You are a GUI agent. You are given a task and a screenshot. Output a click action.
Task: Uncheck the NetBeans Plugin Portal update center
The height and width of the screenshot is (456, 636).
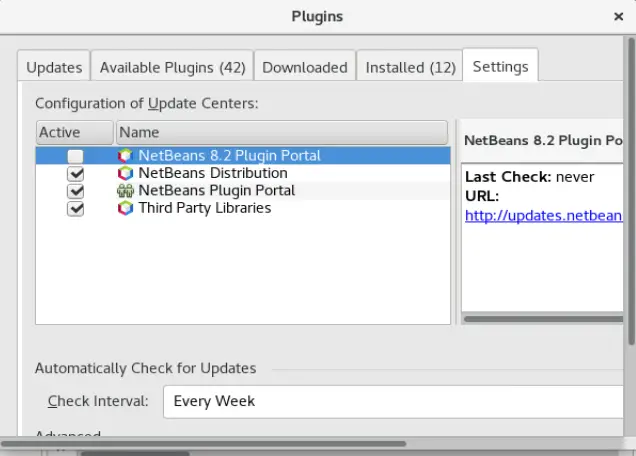click(75, 191)
